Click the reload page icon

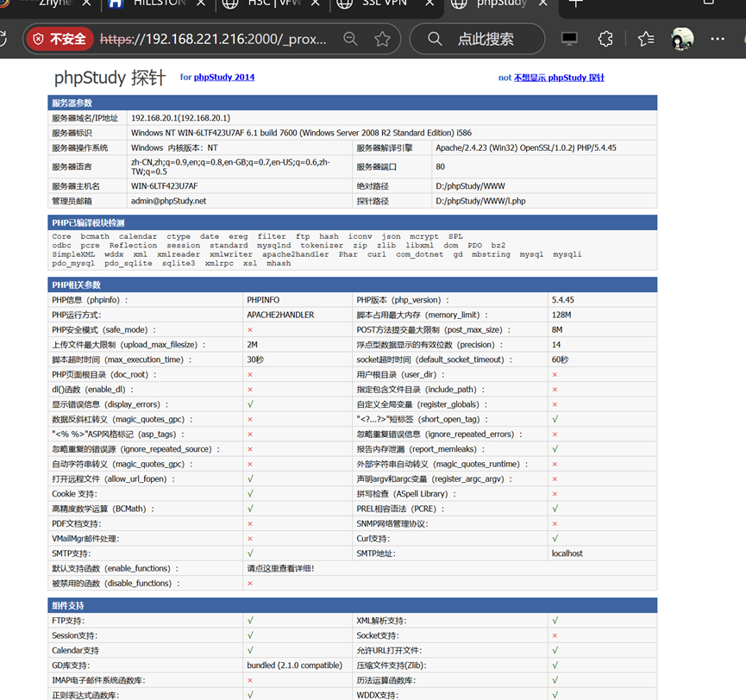coord(3,39)
